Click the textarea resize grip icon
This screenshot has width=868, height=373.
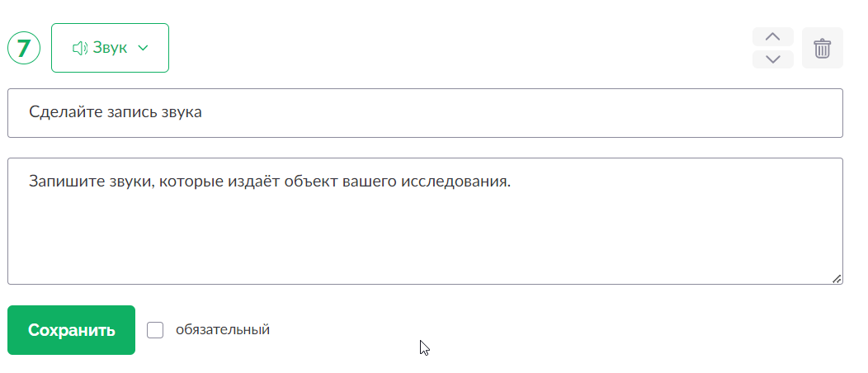tap(837, 278)
